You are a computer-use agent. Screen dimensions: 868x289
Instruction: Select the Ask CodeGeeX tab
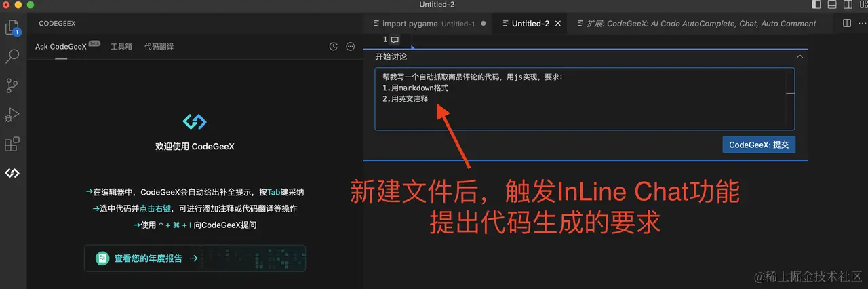tap(61, 47)
